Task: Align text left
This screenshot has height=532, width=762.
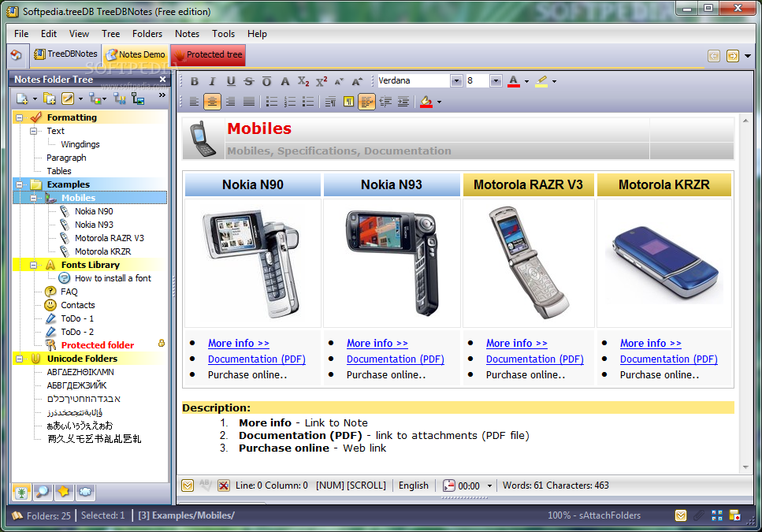Action: (x=194, y=102)
